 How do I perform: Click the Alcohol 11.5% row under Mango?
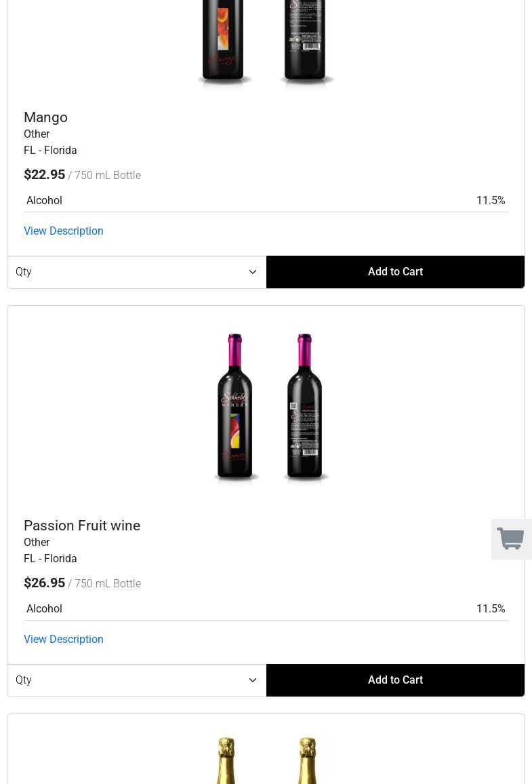(266, 201)
